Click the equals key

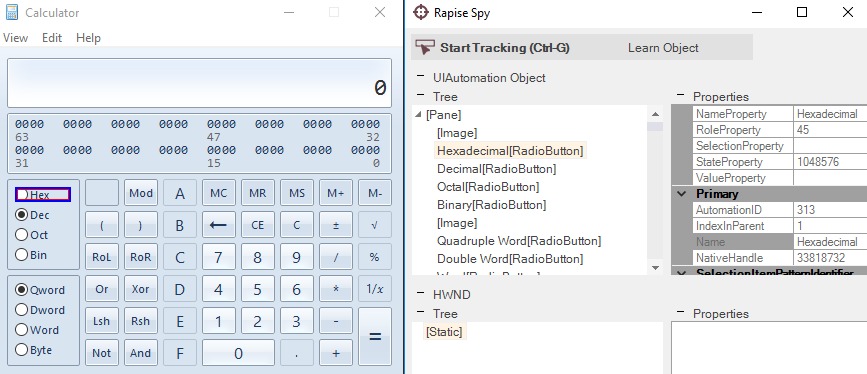(374, 336)
